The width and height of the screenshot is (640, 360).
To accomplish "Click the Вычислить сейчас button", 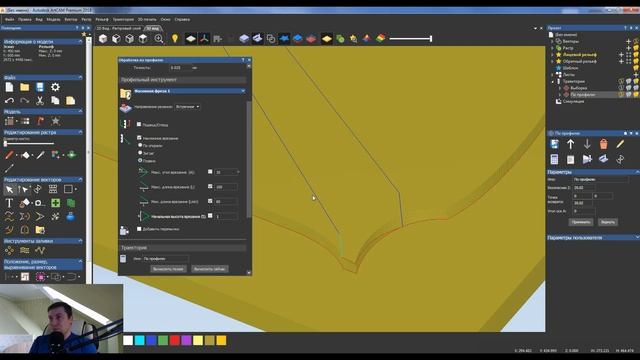I will [209, 269].
